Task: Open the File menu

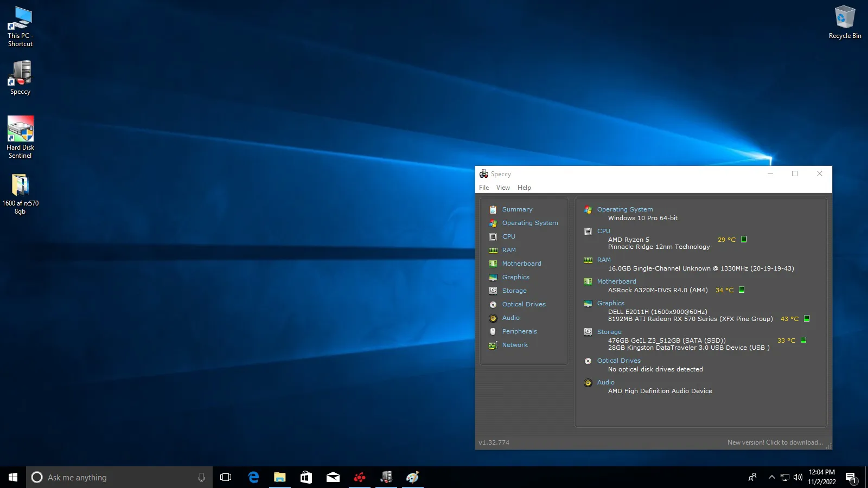Action: click(x=484, y=188)
